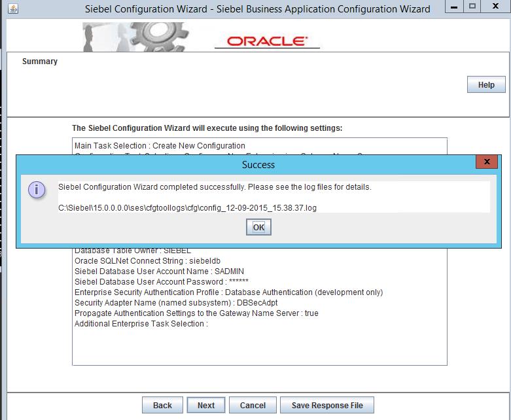Viewport: 511px width, 420px height.
Task: Cancel the configuration wizard
Action: click(253, 405)
